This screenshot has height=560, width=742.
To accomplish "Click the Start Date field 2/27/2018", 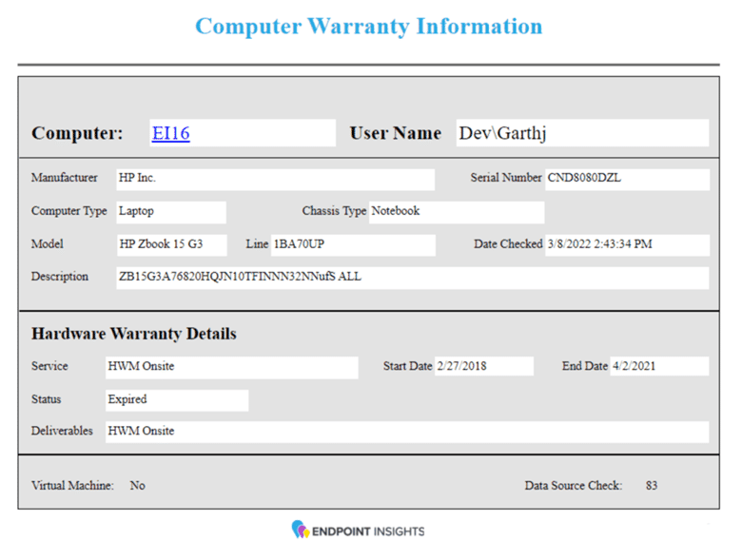I will point(483,366).
